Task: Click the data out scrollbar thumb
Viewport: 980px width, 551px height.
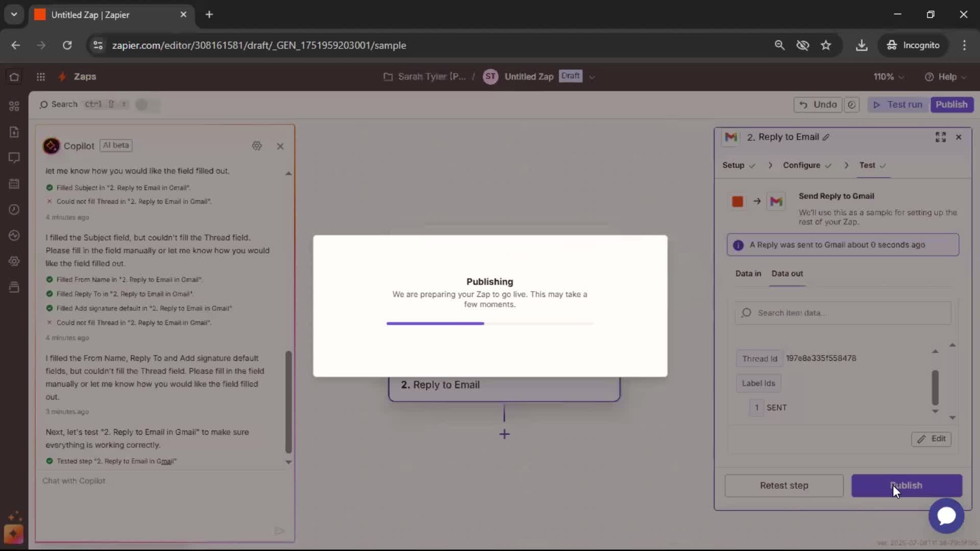Action: (935, 387)
